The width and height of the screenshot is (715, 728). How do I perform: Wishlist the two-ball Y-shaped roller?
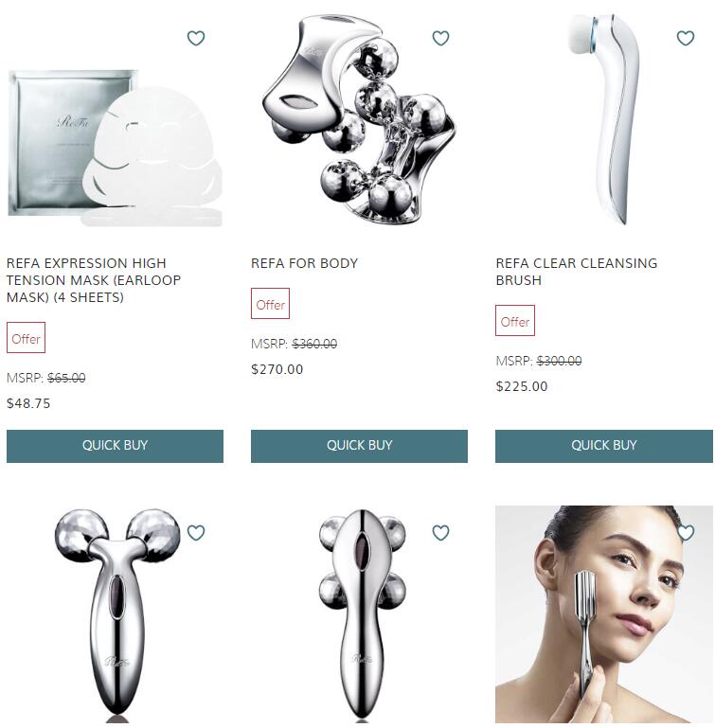coord(196,533)
